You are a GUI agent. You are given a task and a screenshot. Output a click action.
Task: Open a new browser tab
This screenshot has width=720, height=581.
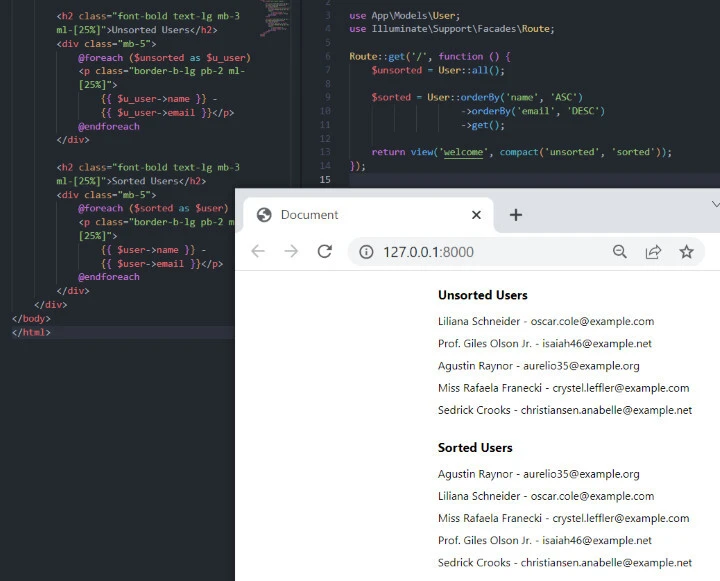point(516,215)
